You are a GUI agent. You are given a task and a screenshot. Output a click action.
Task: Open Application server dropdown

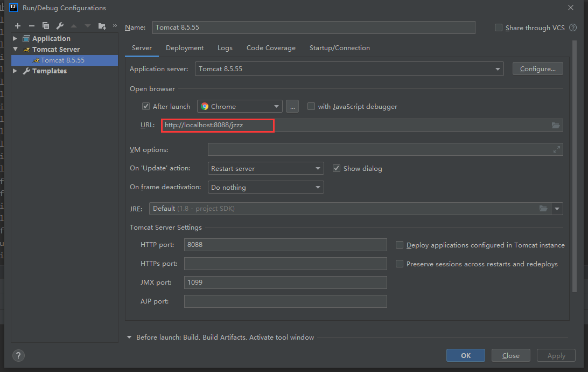coord(349,69)
